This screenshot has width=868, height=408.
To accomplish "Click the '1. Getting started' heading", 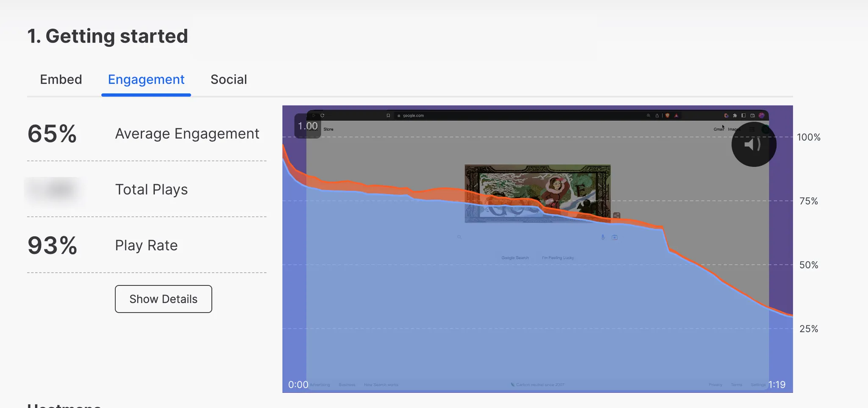I will point(108,36).
